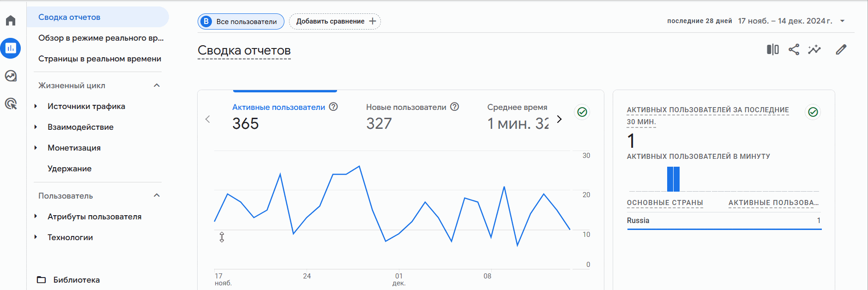This screenshot has width=868, height=290.
Task: Show previous metrics with left arrow
Action: click(208, 119)
